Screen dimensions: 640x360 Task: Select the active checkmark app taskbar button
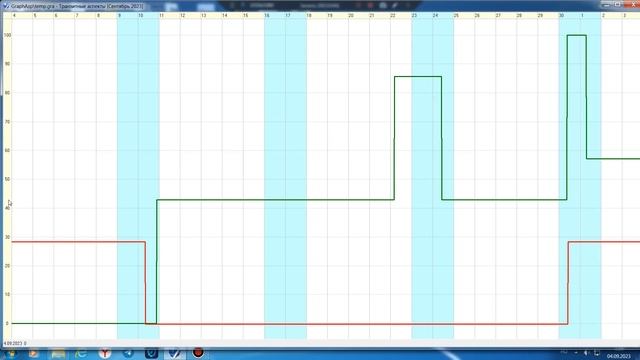pos(175,353)
